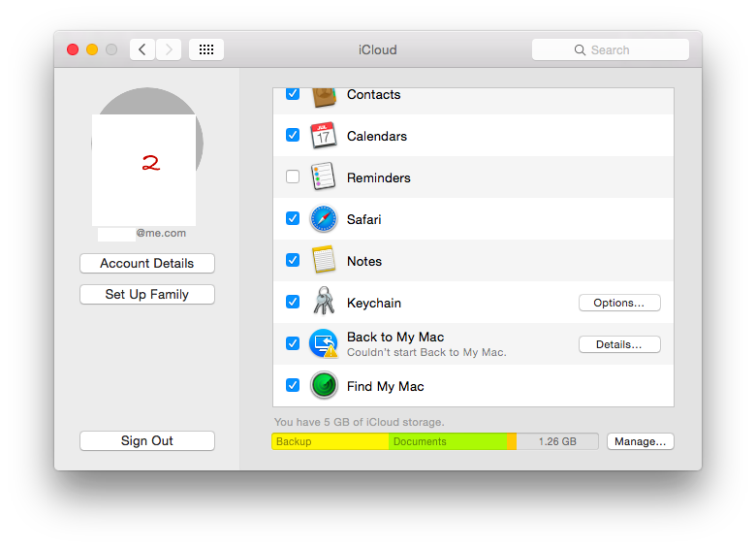Click the green Documents storage segment
This screenshot has height=548, width=756.
(x=448, y=441)
